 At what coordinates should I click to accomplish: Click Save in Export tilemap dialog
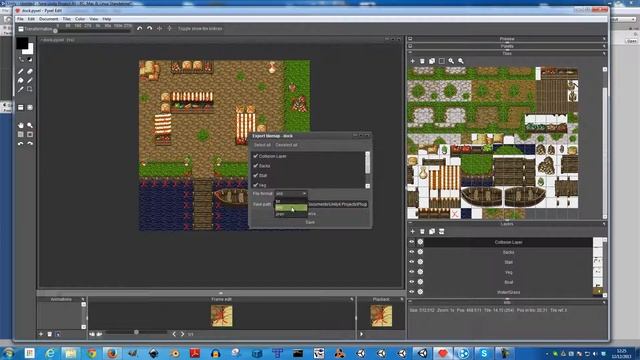point(310,222)
